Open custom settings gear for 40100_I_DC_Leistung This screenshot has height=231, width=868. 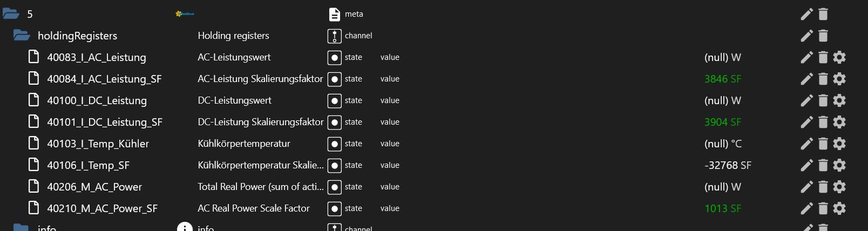tap(839, 100)
